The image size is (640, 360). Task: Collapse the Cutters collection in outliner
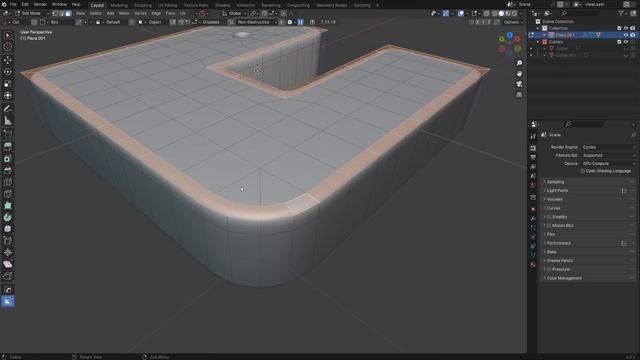pyautogui.click(x=538, y=42)
